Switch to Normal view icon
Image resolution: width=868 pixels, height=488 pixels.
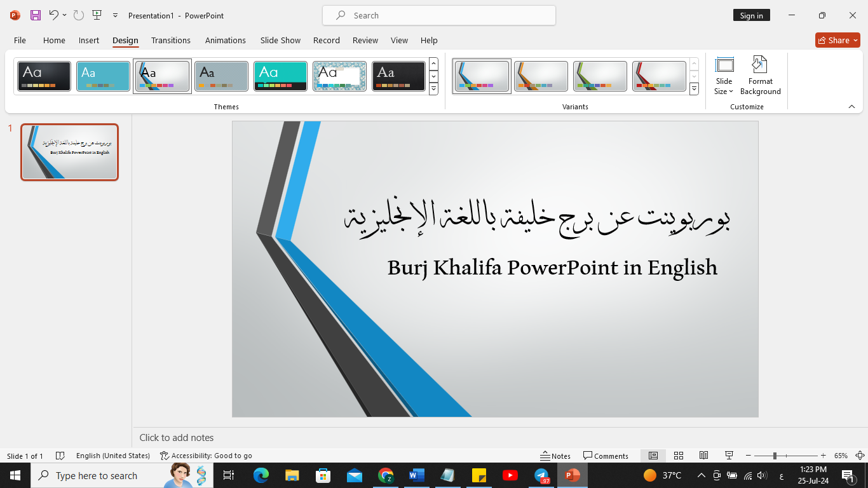click(x=653, y=456)
